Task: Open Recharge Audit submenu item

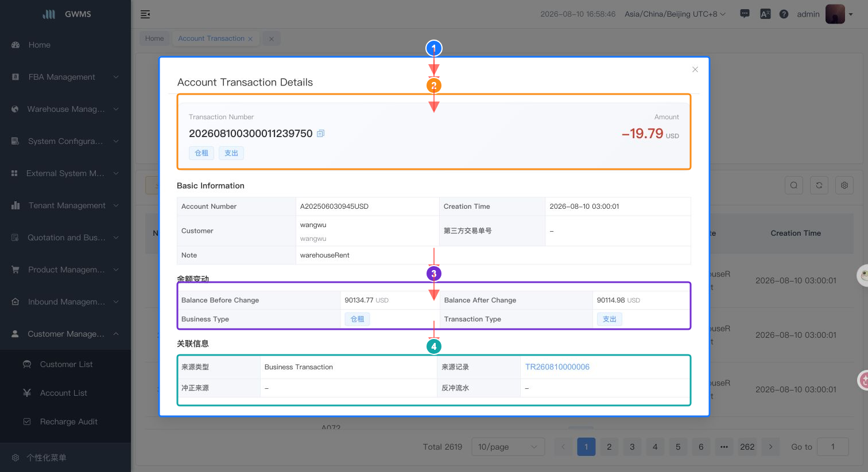Action: 65,422
